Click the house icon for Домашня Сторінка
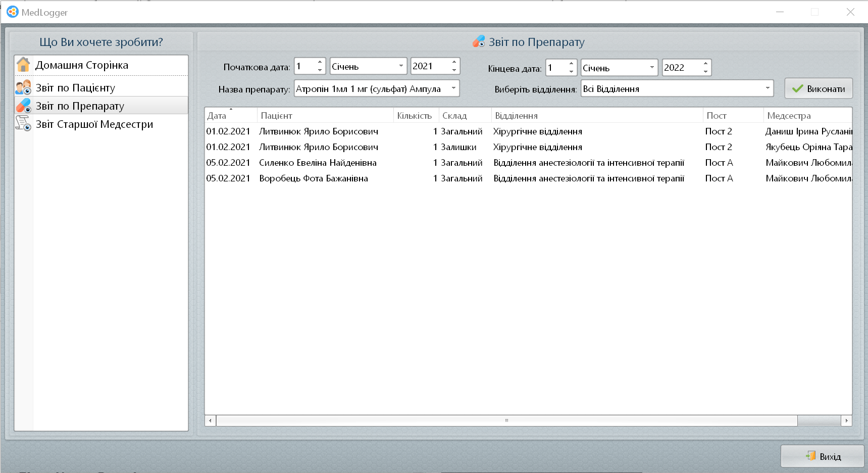This screenshot has height=473, width=868. coord(23,65)
